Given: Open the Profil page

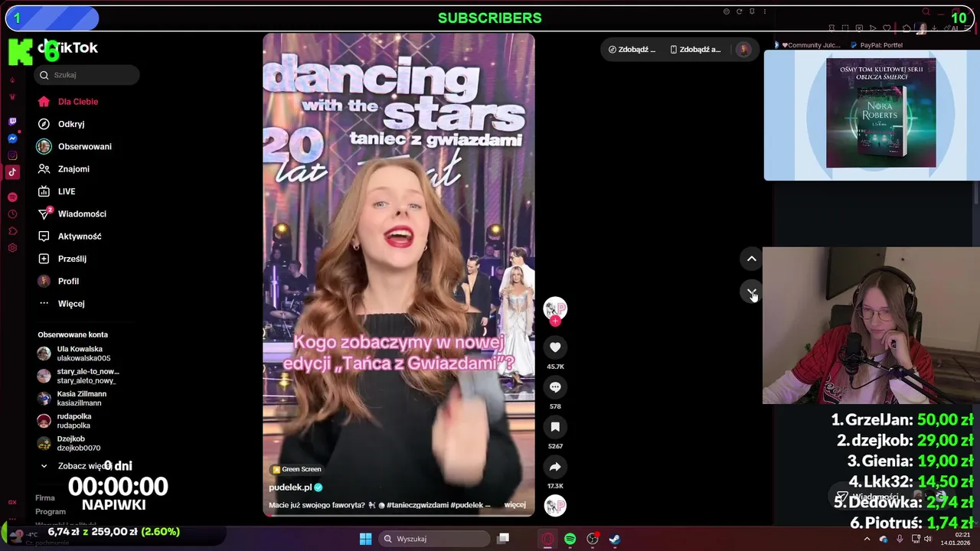Looking at the screenshot, I should pos(68,281).
